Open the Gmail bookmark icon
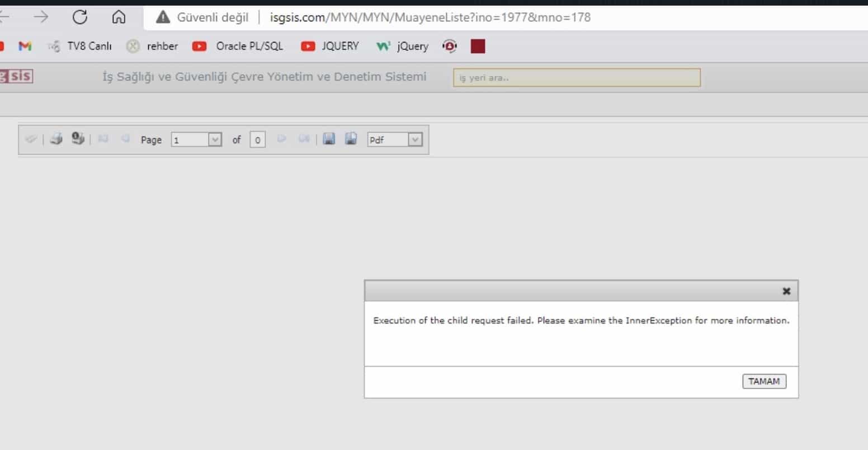The width and height of the screenshot is (868, 450). coord(25,46)
